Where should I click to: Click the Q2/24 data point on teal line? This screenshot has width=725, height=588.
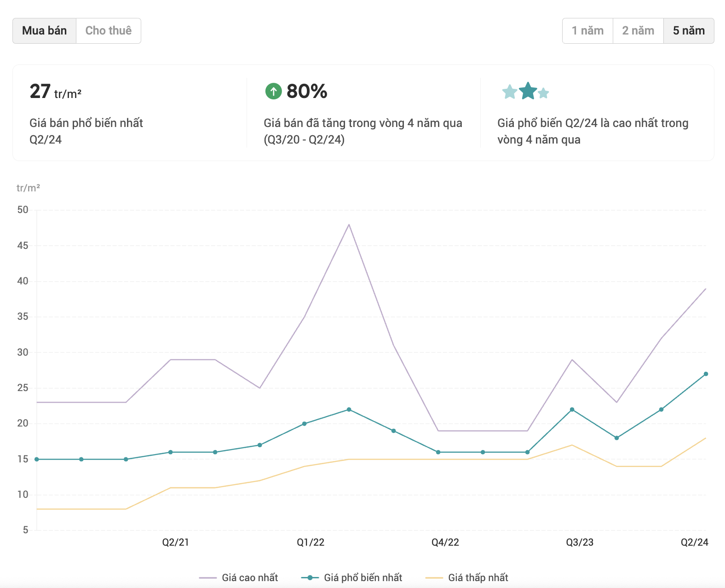(x=706, y=374)
